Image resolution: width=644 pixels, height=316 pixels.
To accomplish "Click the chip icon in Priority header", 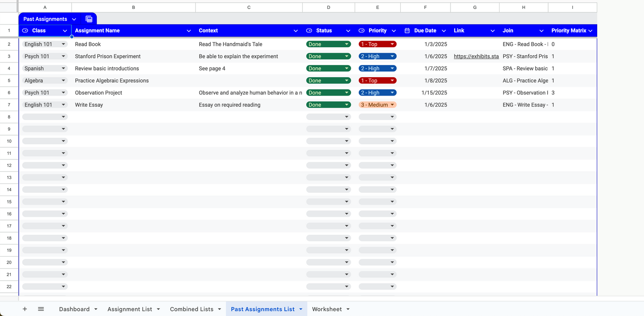I will (x=361, y=31).
